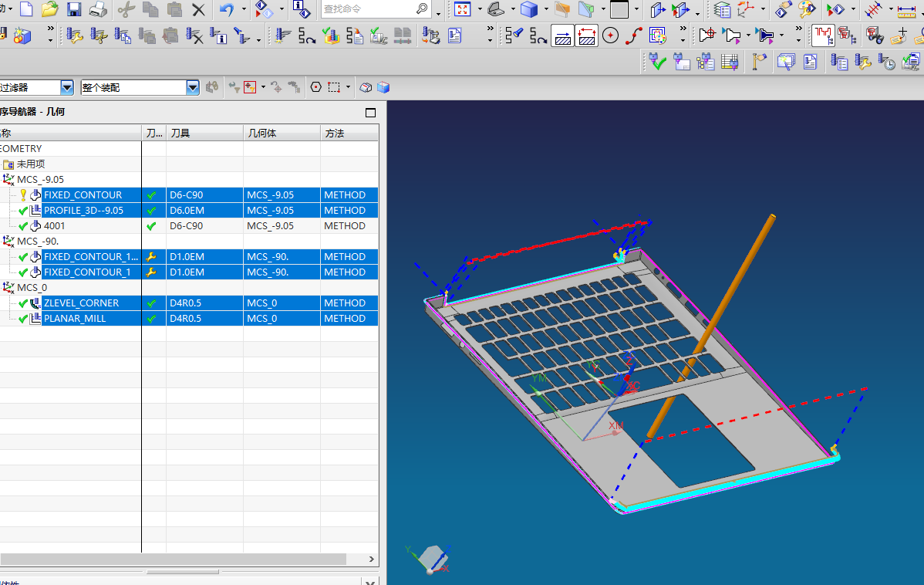Click the Delete X icon in toolbar
This screenshot has height=585, width=924.
click(x=198, y=9)
